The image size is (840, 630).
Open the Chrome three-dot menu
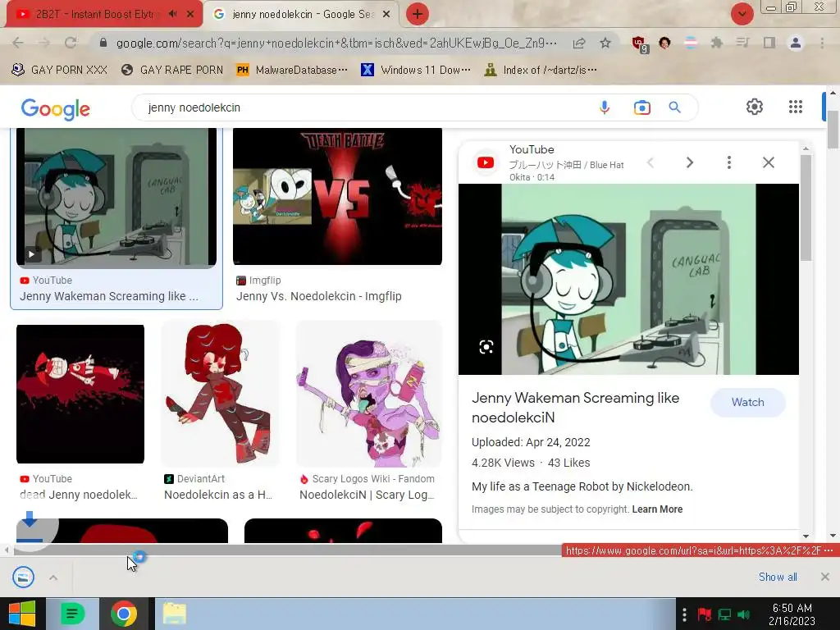click(822, 43)
